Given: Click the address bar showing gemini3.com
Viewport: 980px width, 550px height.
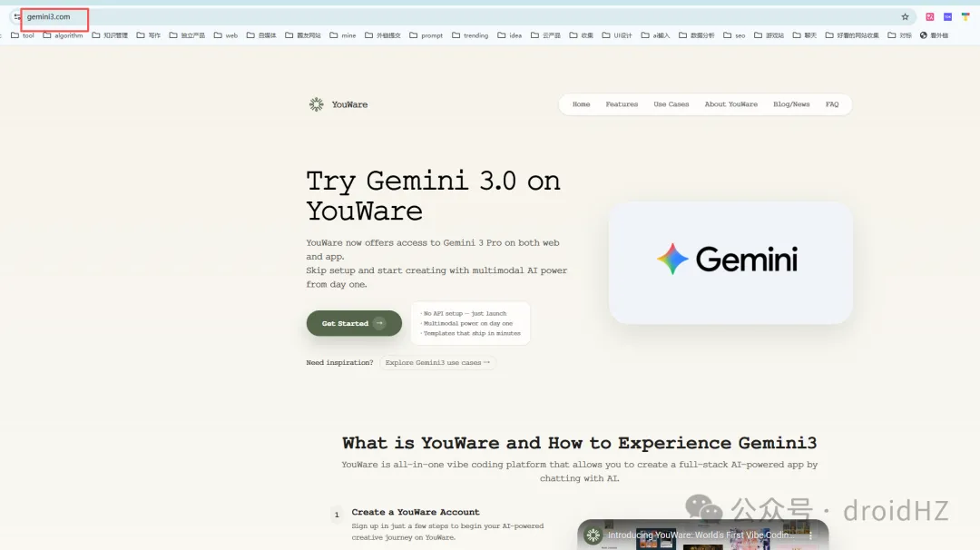Looking at the screenshot, I should pyautogui.click(x=454, y=17).
